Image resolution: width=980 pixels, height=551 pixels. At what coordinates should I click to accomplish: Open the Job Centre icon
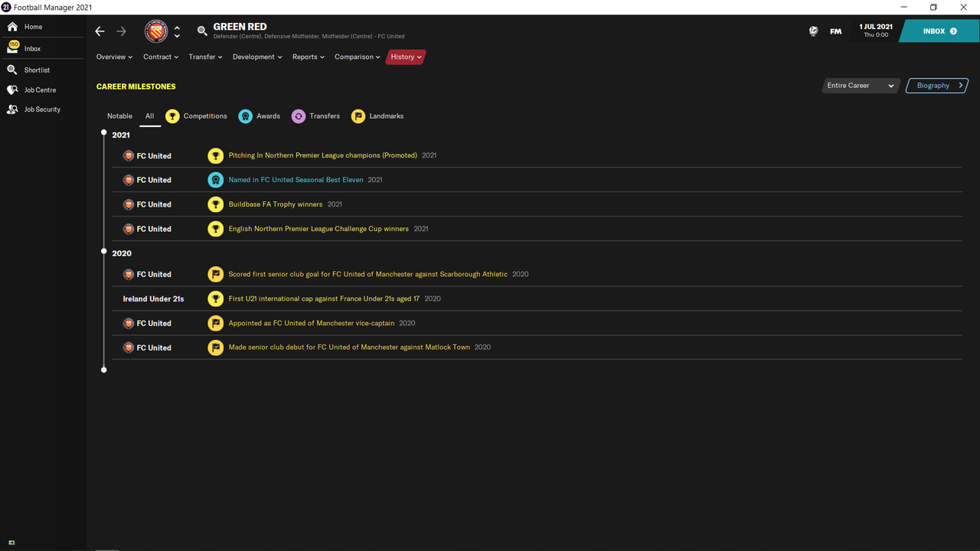pos(12,90)
